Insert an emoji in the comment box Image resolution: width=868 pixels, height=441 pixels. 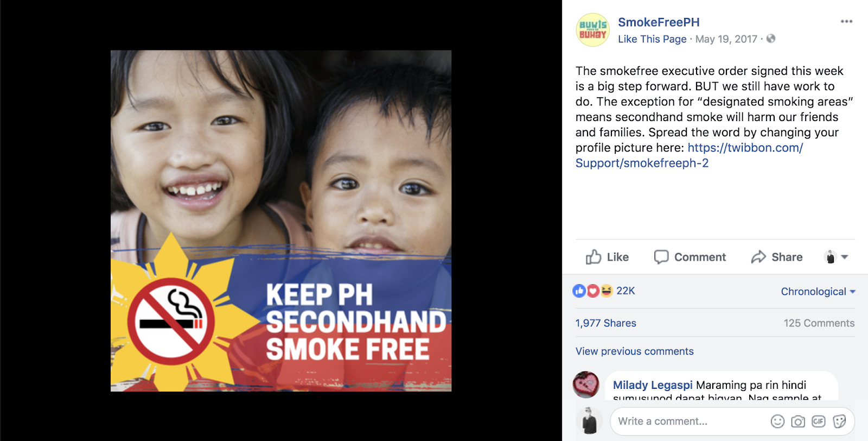click(x=777, y=421)
